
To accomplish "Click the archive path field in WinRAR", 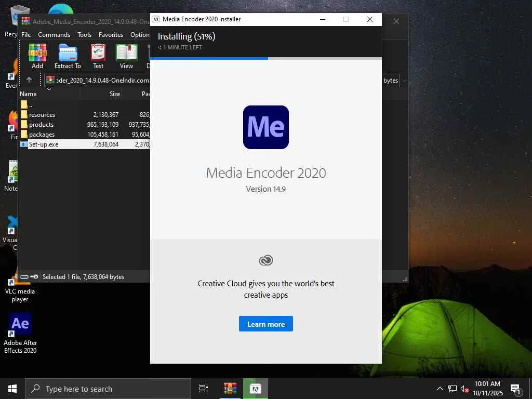I will pos(98,81).
